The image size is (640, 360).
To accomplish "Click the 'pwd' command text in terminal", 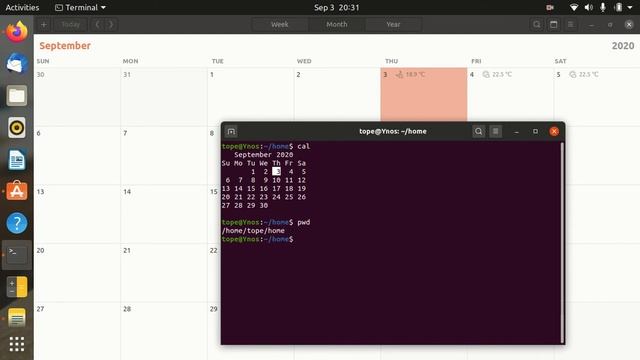I will 304,222.
